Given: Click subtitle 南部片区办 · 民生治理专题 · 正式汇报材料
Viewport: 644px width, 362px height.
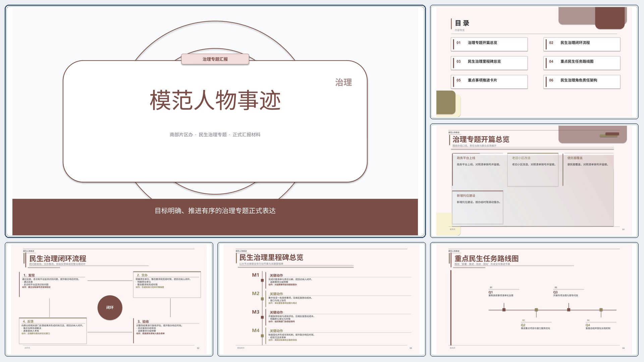Looking at the screenshot, I should coord(215,135).
